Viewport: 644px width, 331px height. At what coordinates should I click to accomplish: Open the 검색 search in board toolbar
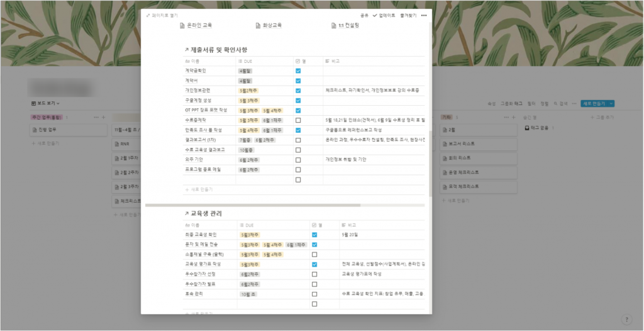pyautogui.click(x=561, y=104)
